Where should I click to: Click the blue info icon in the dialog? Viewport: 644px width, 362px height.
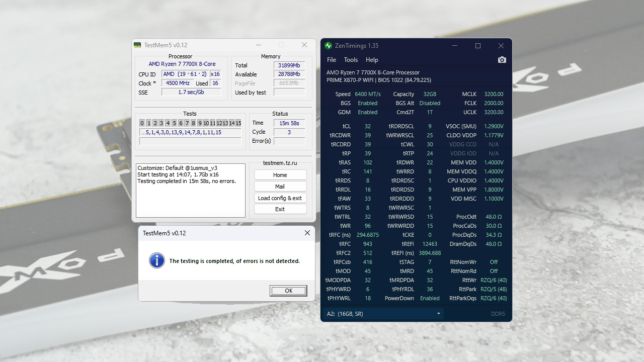157,260
